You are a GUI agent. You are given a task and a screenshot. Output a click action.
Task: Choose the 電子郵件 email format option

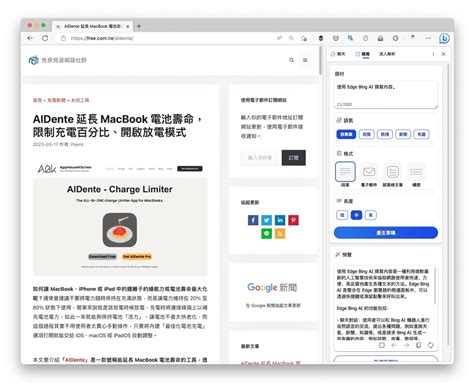(369, 174)
